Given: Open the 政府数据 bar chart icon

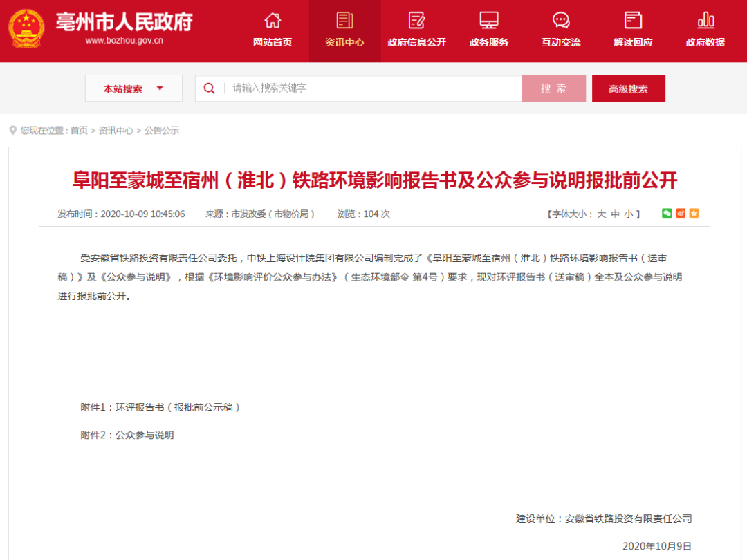Looking at the screenshot, I should pyautogui.click(x=705, y=20).
